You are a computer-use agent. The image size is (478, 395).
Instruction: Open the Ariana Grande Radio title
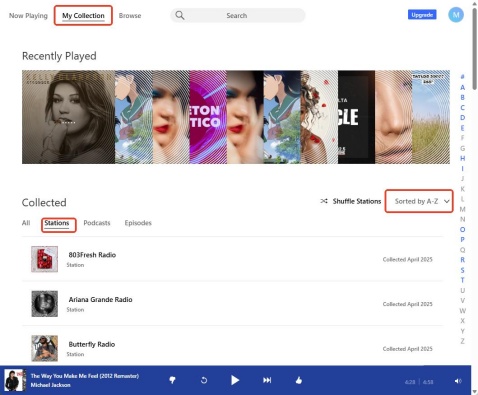100,299
